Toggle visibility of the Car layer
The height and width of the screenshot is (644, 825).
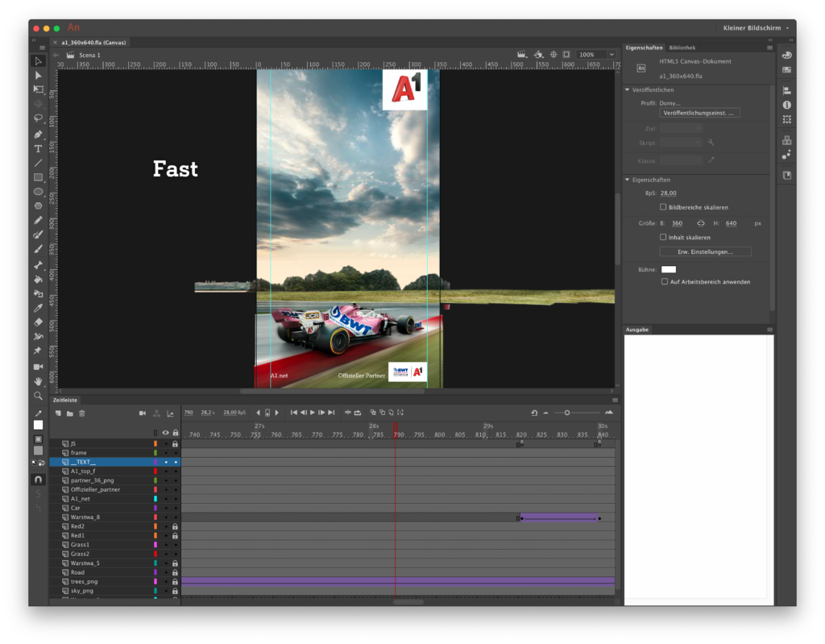[x=166, y=508]
